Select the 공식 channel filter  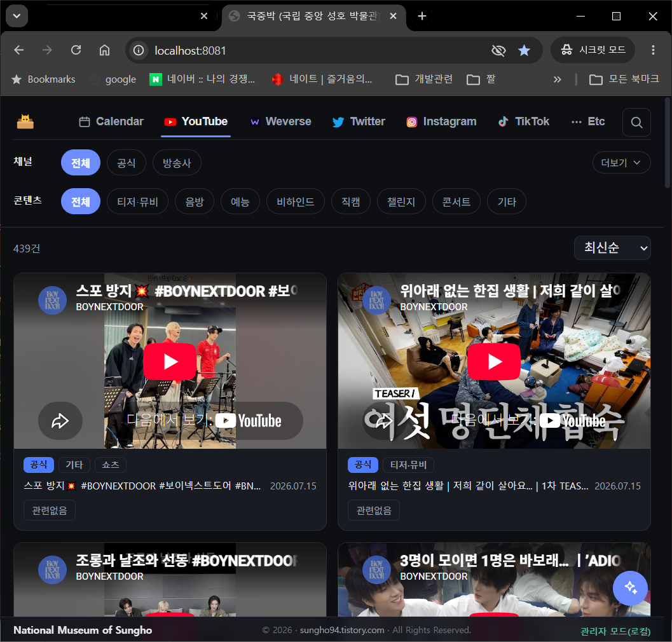click(x=127, y=163)
